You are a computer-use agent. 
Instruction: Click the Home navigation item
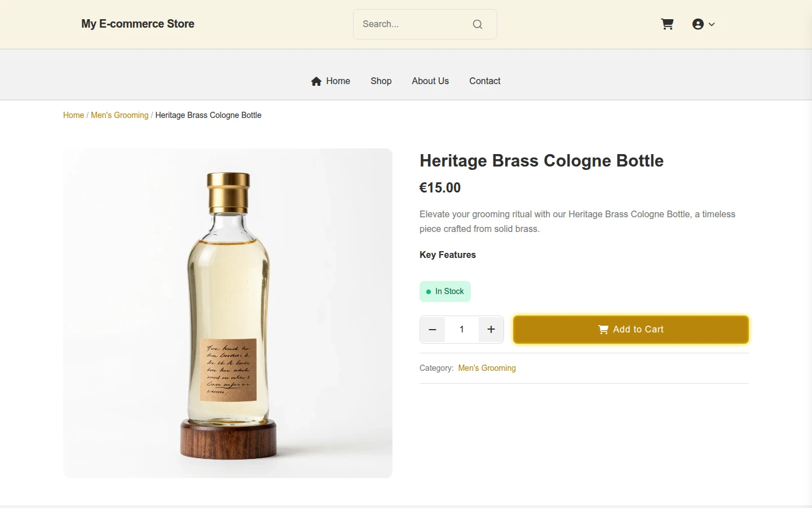[330, 81]
